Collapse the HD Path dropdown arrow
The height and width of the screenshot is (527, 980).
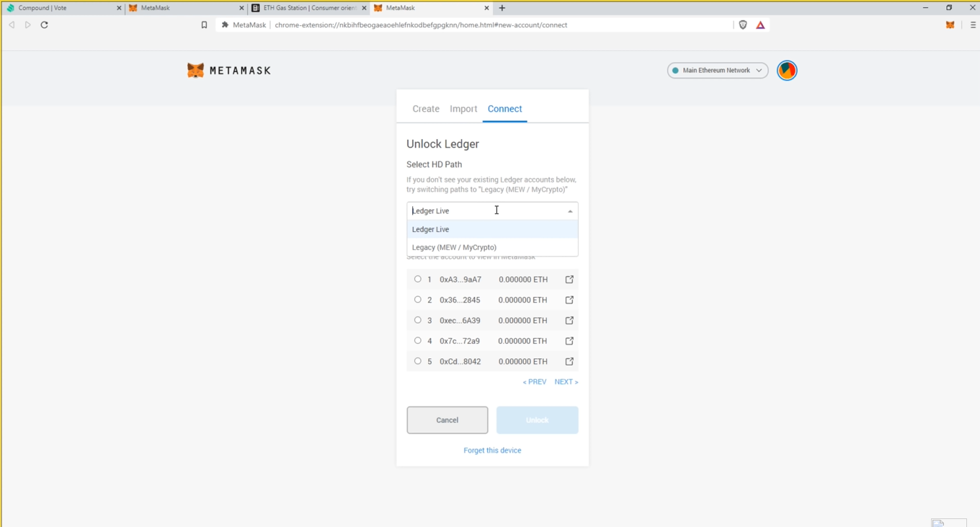[x=570, y=211]
